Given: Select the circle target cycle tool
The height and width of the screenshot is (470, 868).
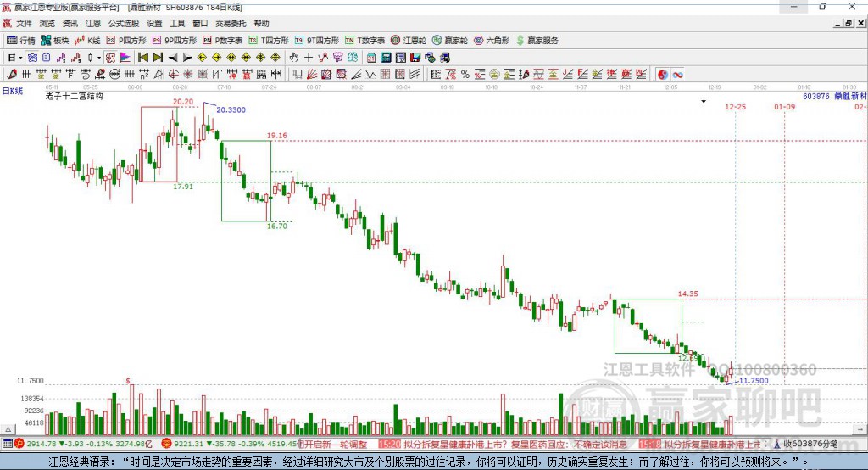Looking at the screenshot, I should [173, 75].
